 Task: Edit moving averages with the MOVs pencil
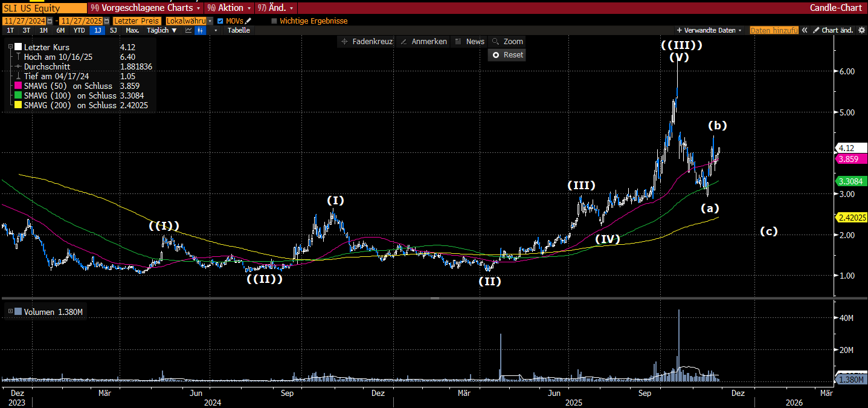click(248, 21)
